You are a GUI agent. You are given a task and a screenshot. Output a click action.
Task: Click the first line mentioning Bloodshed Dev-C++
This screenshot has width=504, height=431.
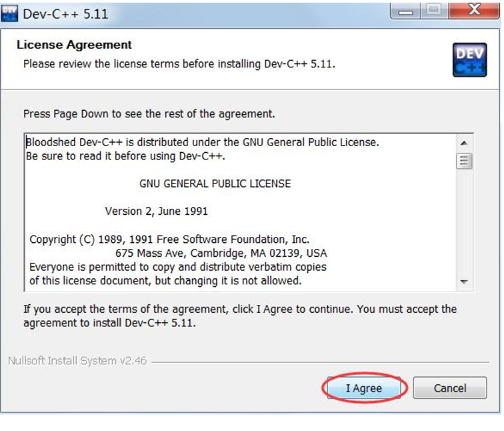click(x=202, y=142)
